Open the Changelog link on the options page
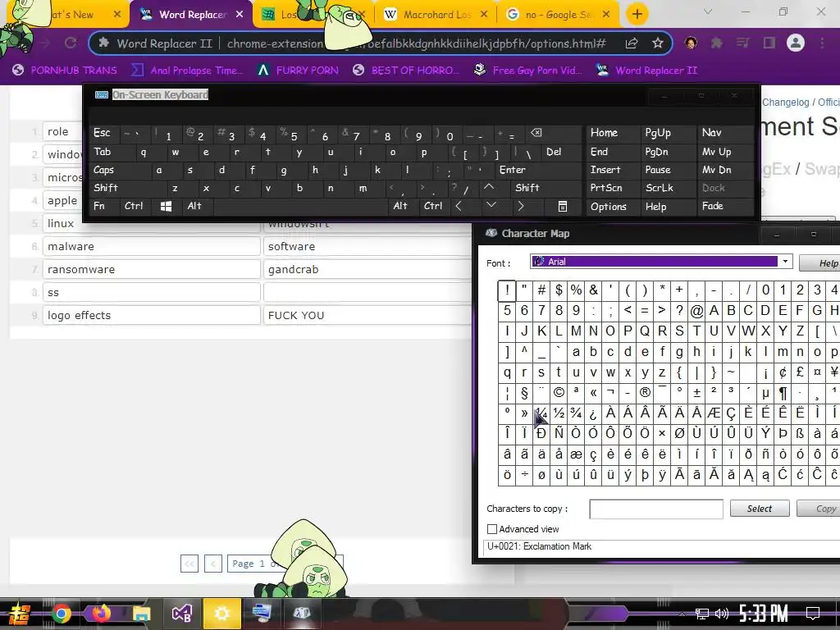Image resolution: width=840 pixels, height=630 pixels. 785,103
